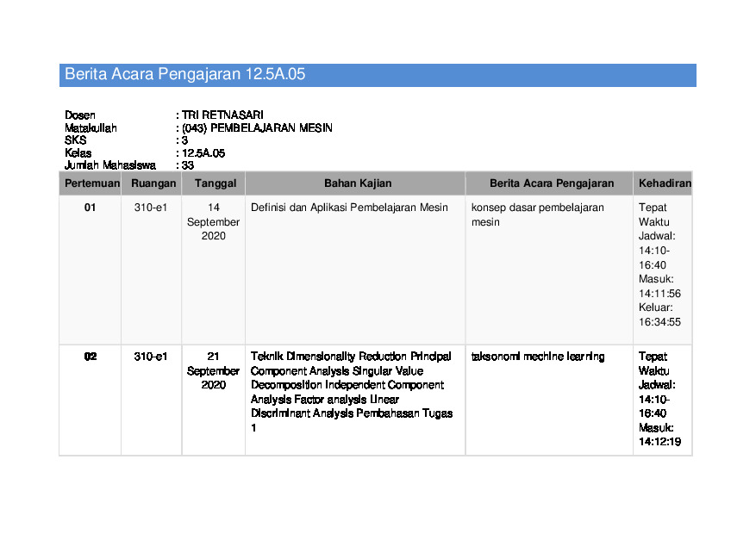Image resolution: width=756 pixels, height=534 pixels.
Task: Click the 'Pertemuan' column header
Action: pyautogui.click(x=92, y=183)
